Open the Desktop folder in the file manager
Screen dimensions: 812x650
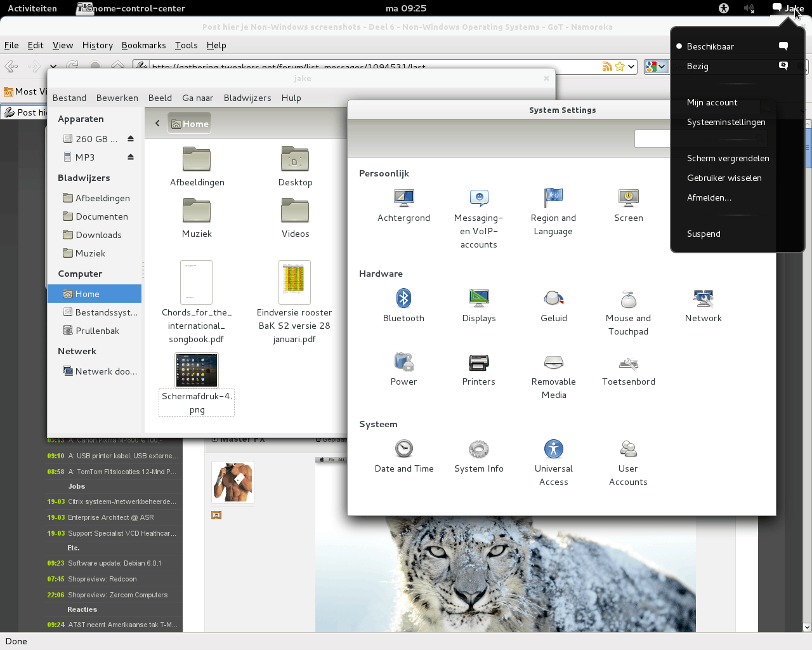click(295, 166)
